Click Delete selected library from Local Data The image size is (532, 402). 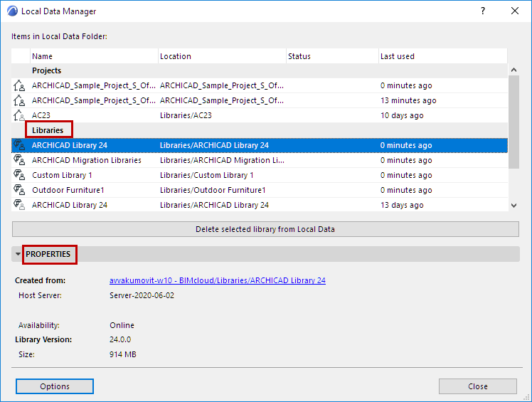[265, 229]
